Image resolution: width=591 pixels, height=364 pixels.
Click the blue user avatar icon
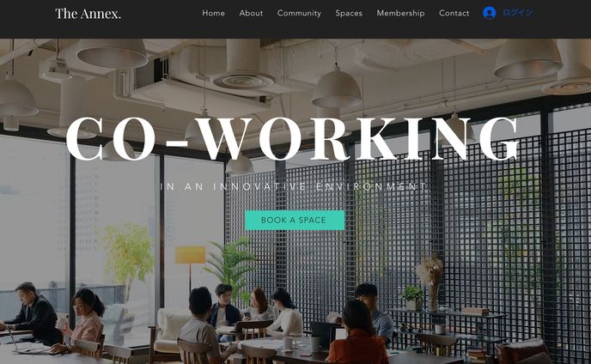point(490,13)
